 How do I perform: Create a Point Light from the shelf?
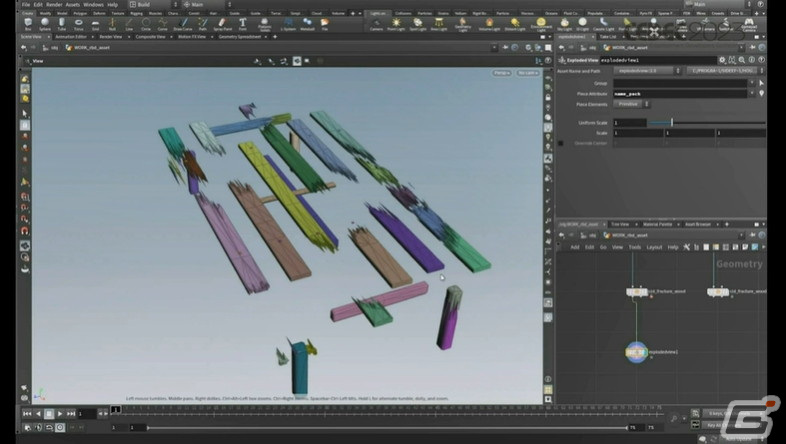tap(396, 24)
